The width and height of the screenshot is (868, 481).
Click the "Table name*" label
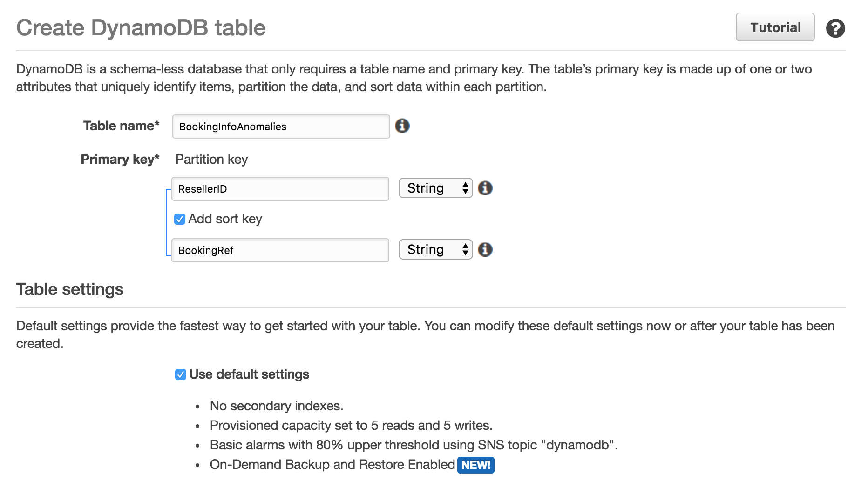click(121, 126)
